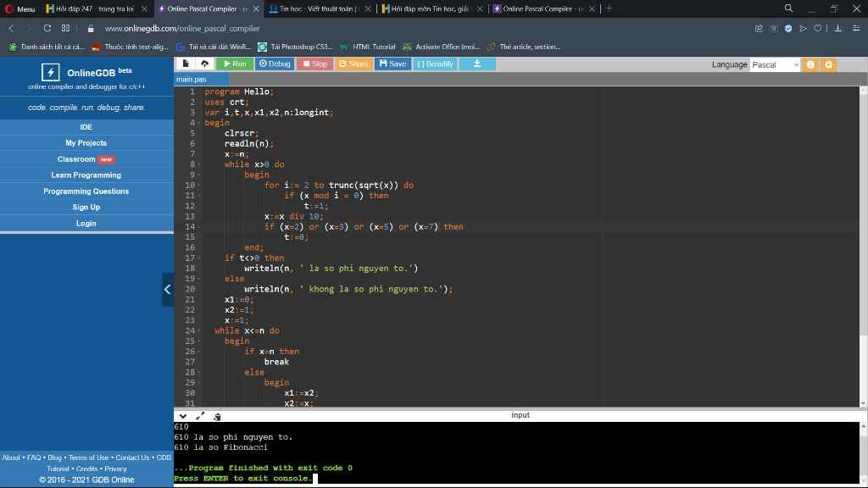Screen dimensions: 868x488
Task: Click the browser reload icon
Action: coord(47,28)
